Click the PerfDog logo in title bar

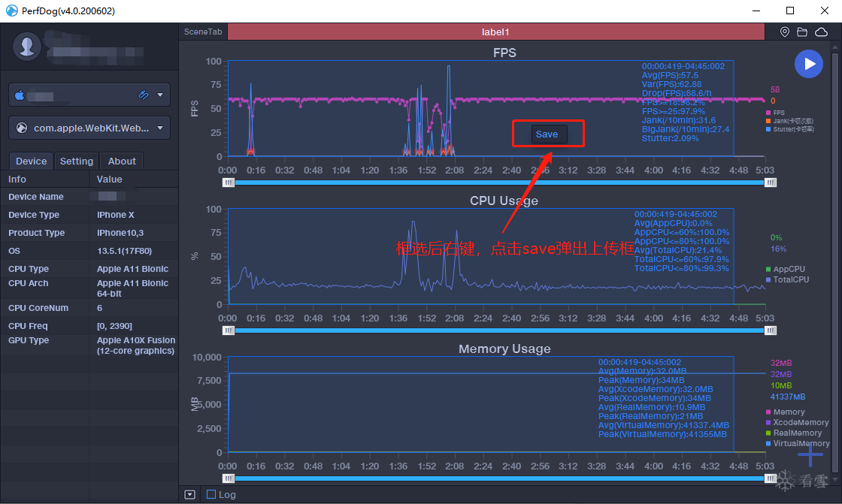(x=12, y=11)
